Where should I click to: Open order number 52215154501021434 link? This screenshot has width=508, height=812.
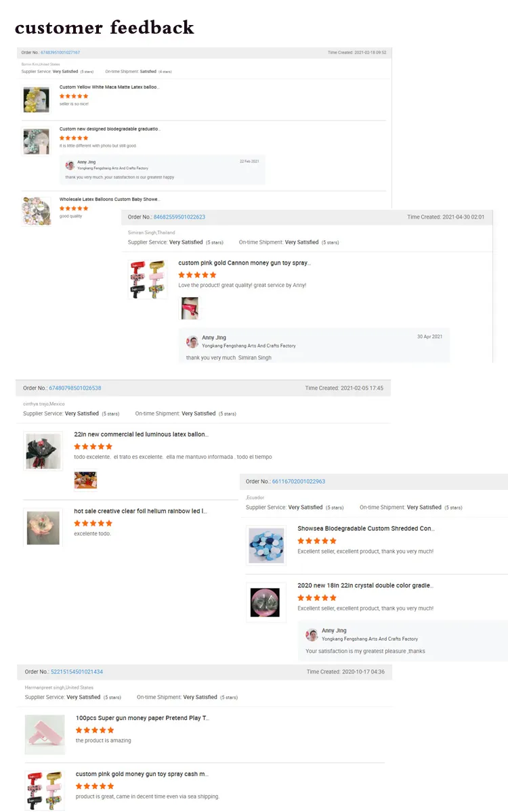tap(77, 672)
